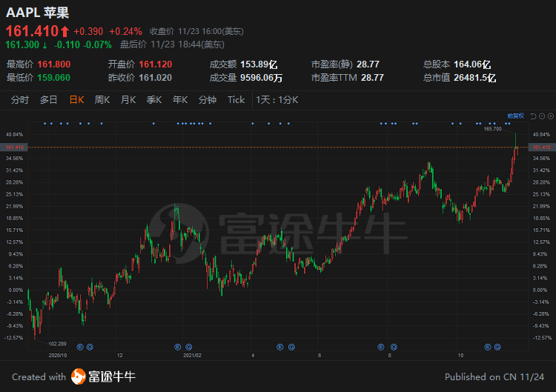Click the 成交量 value 9596.06万
Viewport: 556px width, 392px height.
click(262, 78)
